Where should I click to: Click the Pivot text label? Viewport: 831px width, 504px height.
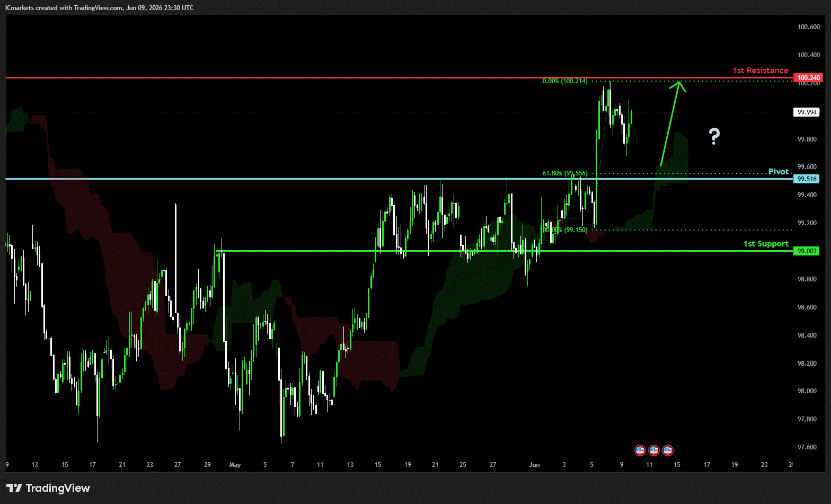coord(779,172)
